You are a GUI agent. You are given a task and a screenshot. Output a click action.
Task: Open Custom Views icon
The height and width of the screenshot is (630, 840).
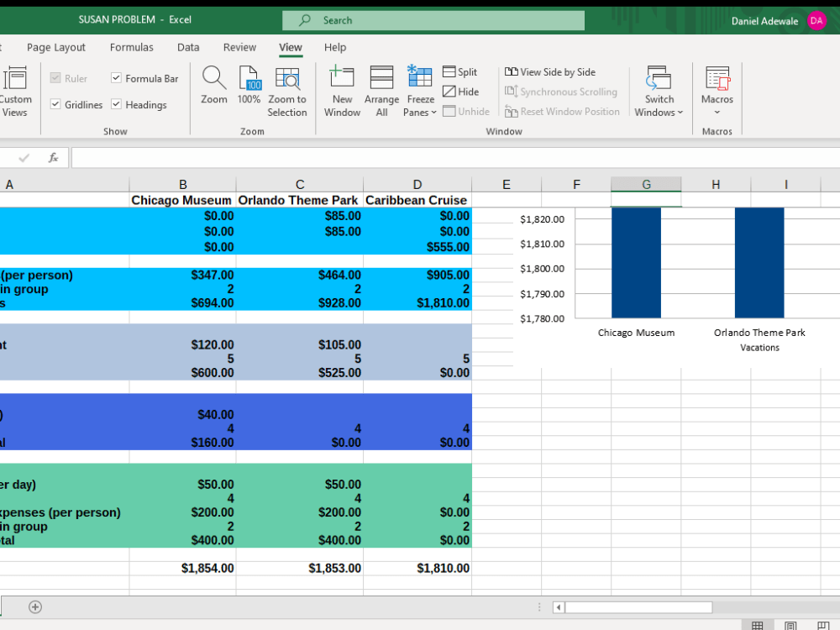(x=15, y=79)
